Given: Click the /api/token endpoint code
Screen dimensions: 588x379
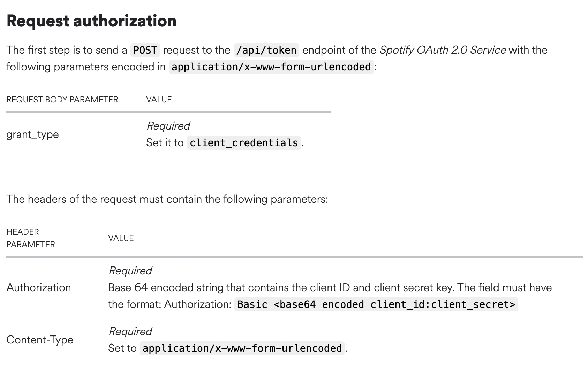Looking at the screenshot, I should [x=266, y=50].
